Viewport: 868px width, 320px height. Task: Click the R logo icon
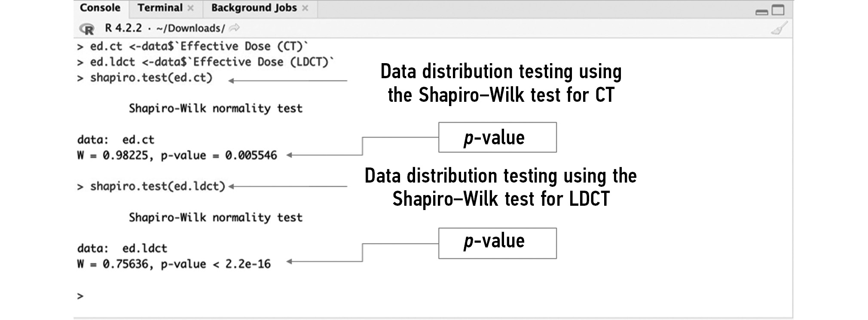pyautogui.click(x=87, y=29)
